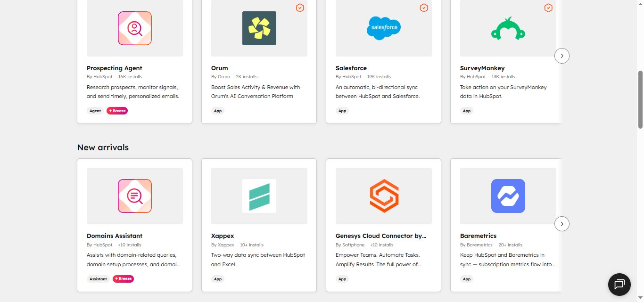The height and width of the screenshot is (302, 644).
Task: Click the certified badge on SurveyMonkey card
Action: pyautogui.click(x=548, y=8)
